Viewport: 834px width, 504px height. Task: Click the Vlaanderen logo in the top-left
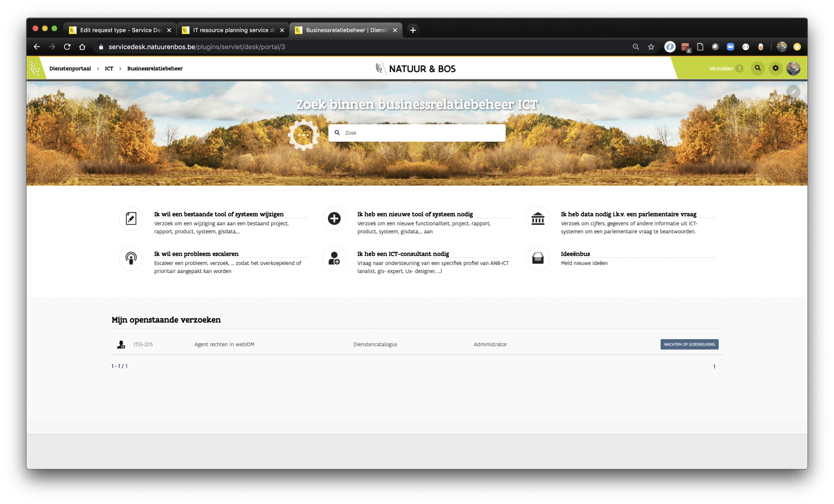pyautogui.click(x=34, y=68)
